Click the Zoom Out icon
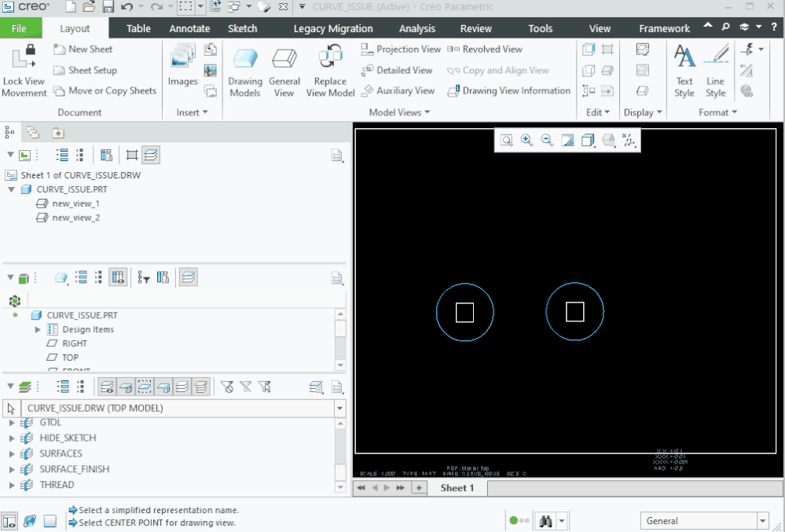Viewport: 785px width, 532px height. click(547, 140)
